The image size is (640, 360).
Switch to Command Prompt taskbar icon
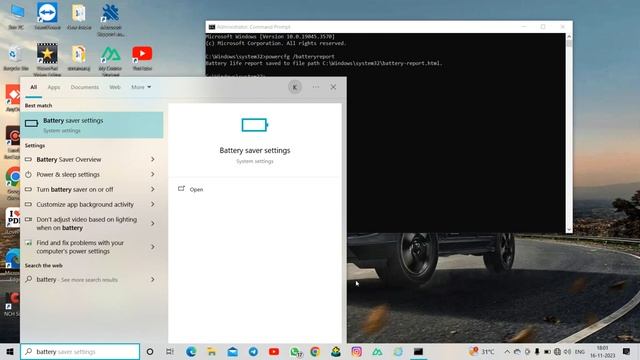point(418,351)
